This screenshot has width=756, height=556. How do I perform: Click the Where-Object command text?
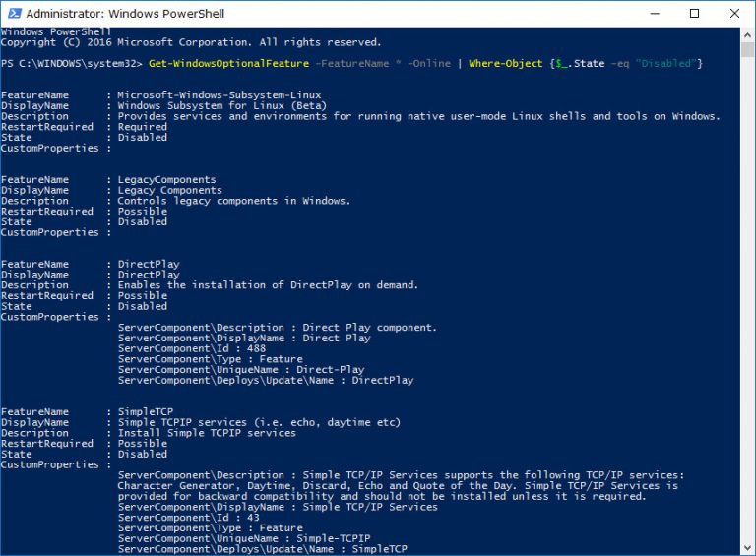[505, 63]
